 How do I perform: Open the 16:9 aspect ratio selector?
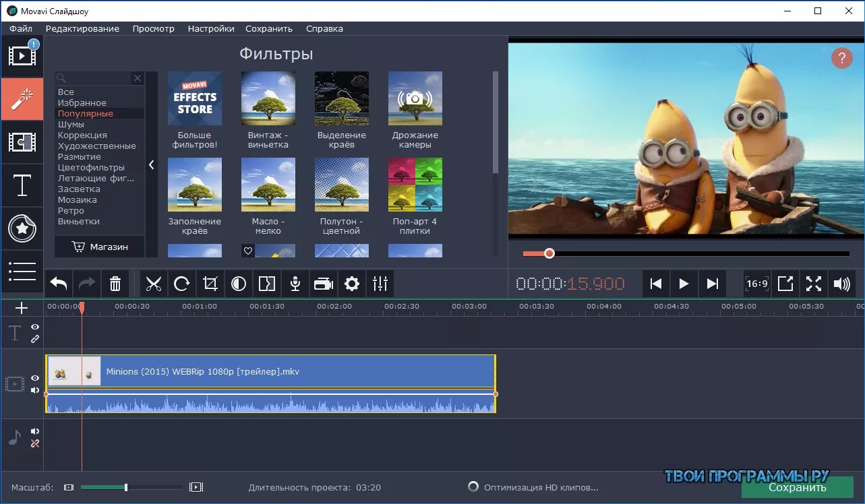(757, 284)
